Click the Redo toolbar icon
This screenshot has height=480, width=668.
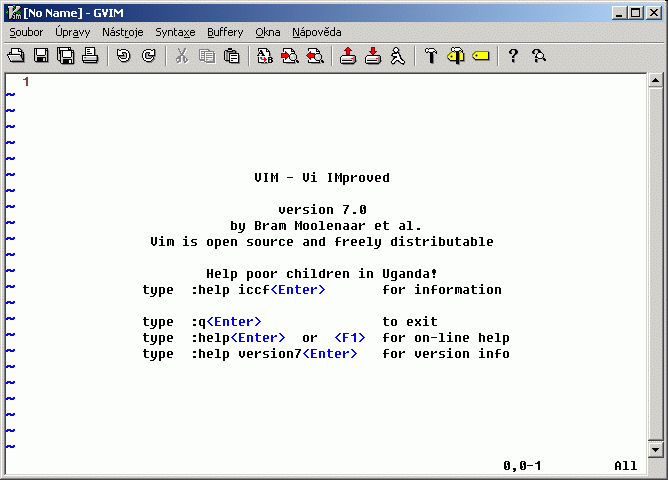tap(148, 56)
